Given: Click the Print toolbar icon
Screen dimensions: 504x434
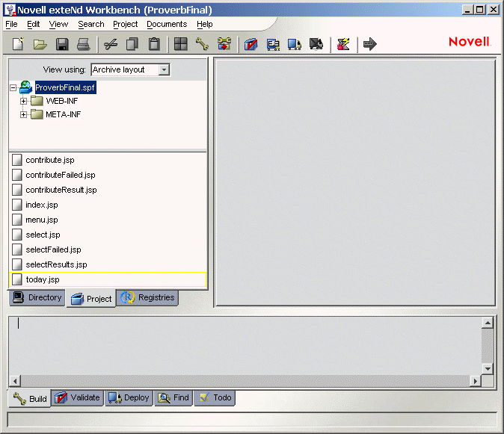Looking at the screenshot, I should tap(83, 45).
